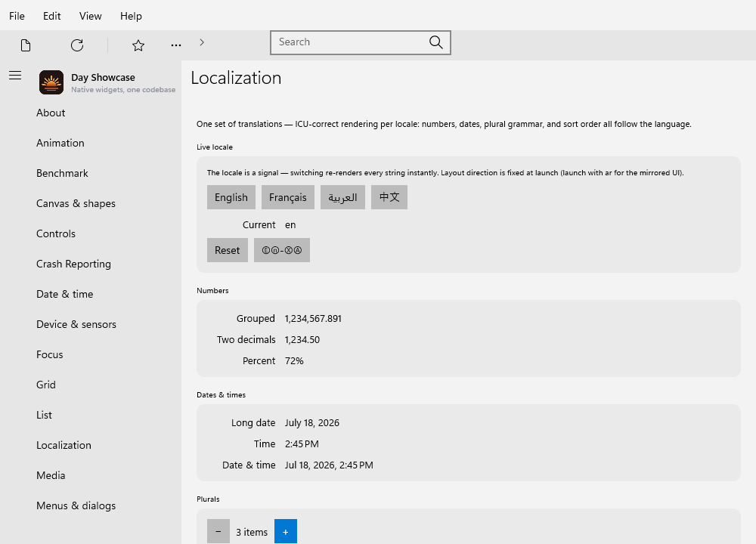
Task: Go to the Focus page
Action: pyautogui.click(x=50, y=354)
